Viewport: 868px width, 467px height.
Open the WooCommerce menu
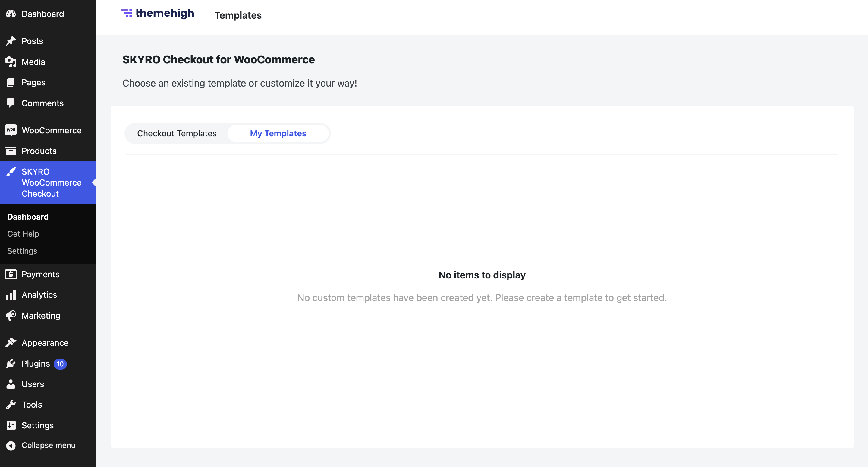48,130
